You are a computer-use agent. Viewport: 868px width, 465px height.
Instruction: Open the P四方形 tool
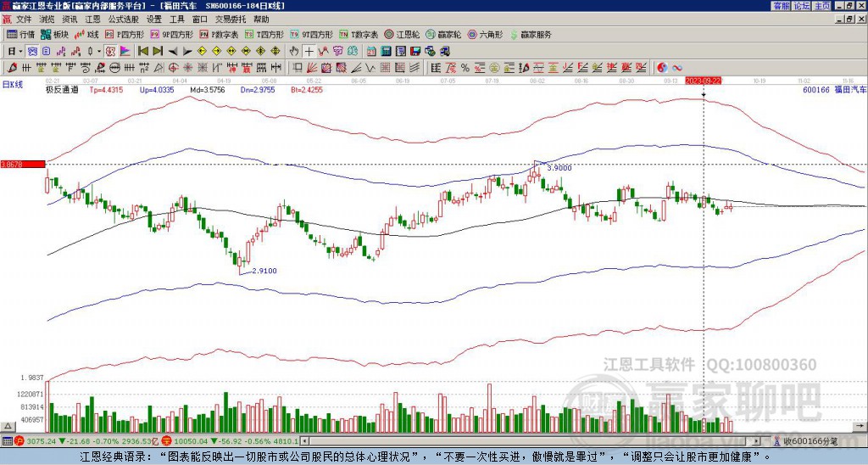[125, 34]
